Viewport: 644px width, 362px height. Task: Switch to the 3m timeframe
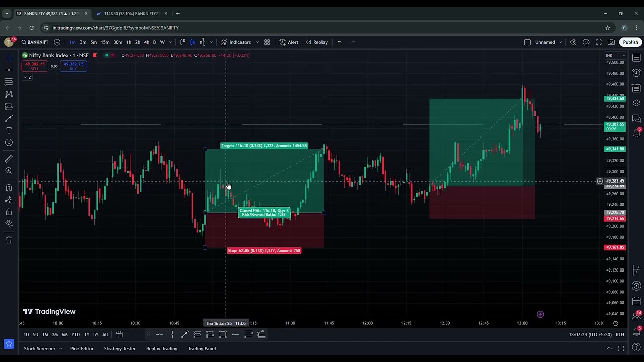click(83, 42)
